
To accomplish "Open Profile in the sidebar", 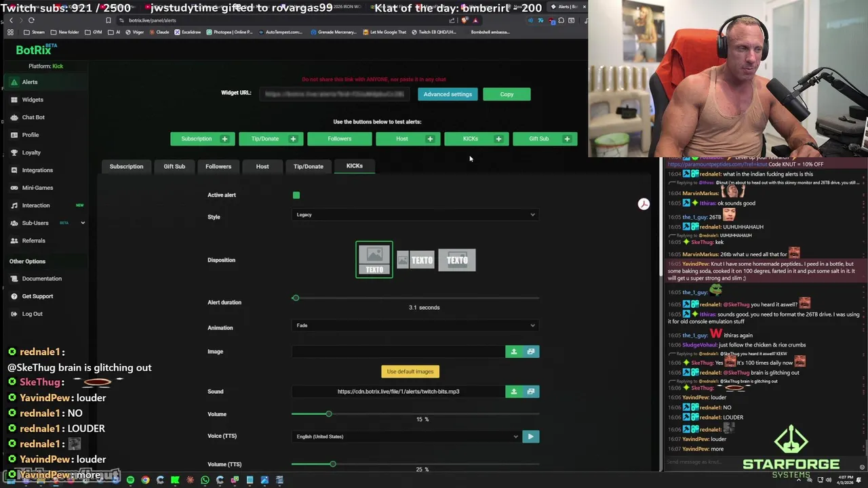I will click(30, 135).
